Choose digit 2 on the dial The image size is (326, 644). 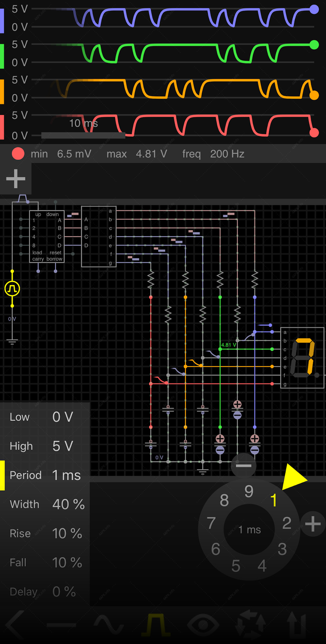(x=287, y=523)
